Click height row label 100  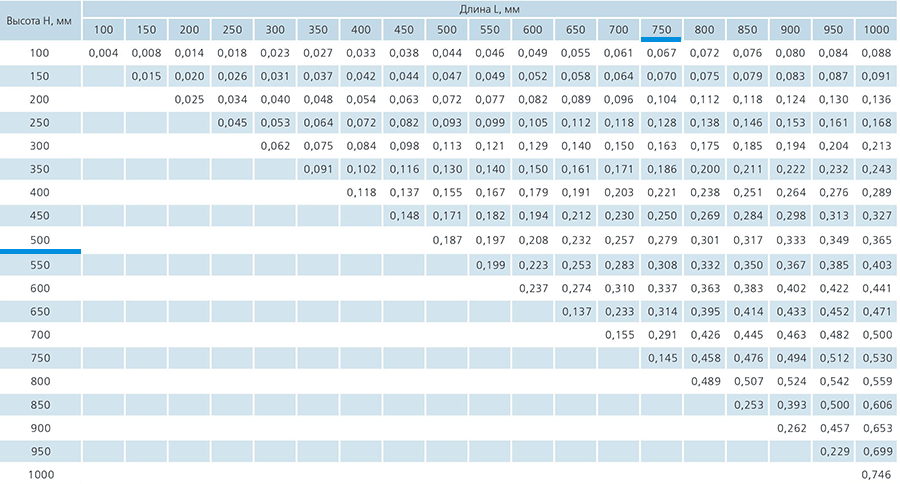40,53
